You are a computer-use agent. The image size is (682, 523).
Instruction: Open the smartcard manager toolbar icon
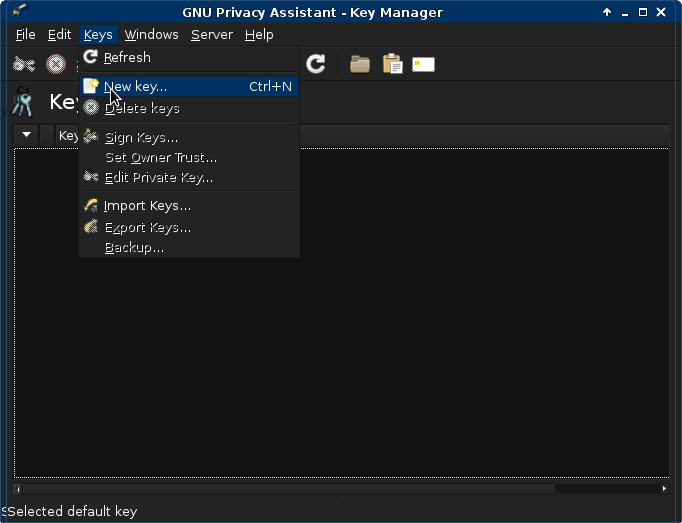coord(423,64)
